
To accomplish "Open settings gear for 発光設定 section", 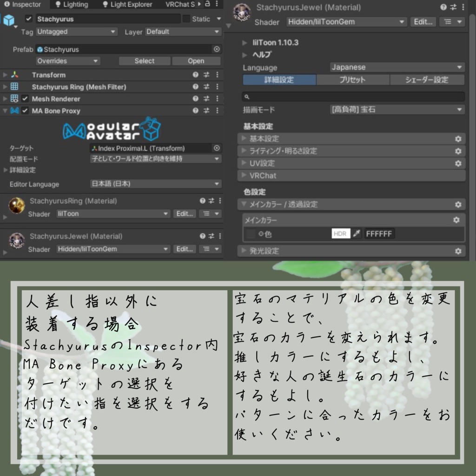I will pos(458,251).
